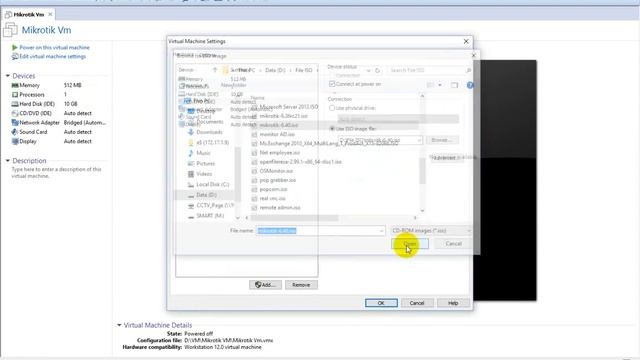
Task: Close the Virtual Machine Settings dialog
Action: point(466,41)
